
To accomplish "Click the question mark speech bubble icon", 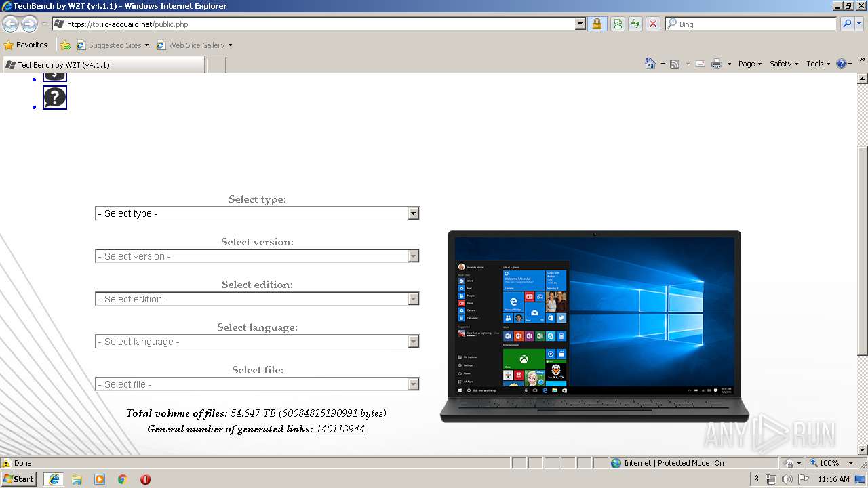I will tap(55, 98).
